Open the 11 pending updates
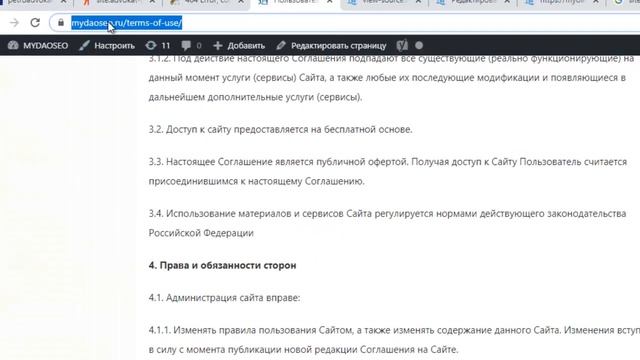640x360 pixels. coord(158,45)
